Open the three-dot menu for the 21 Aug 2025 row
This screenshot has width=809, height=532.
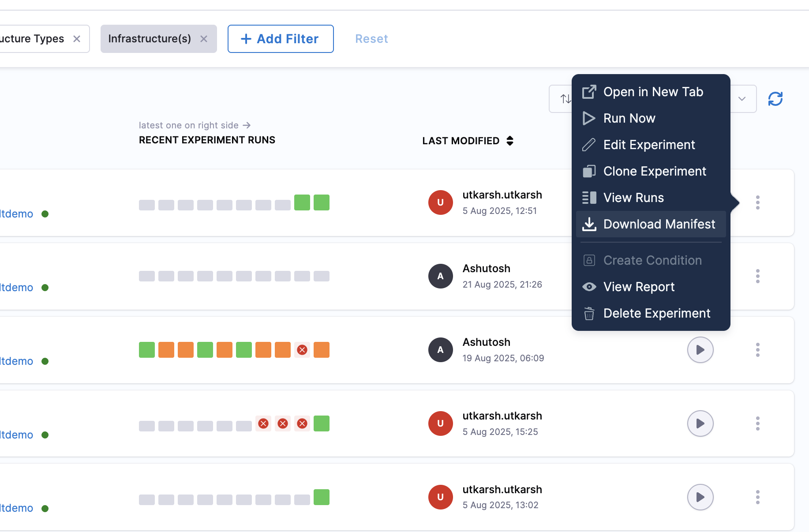[757, 276]
